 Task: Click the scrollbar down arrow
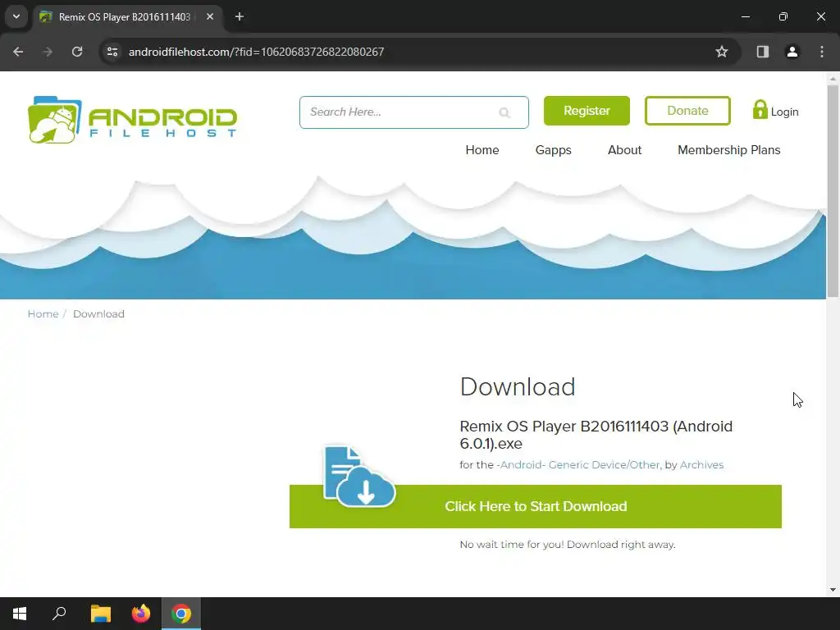point(833,590)
